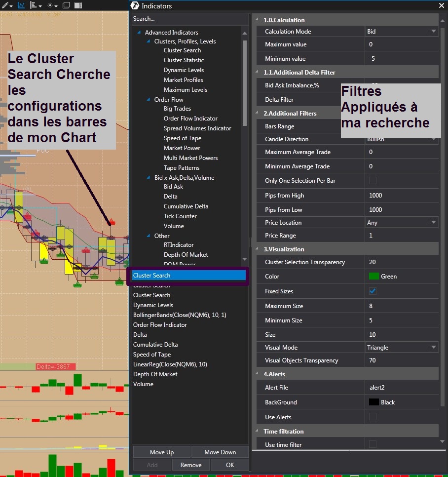This screenshot has height=477, width=448.
Task: Click the side panel layout toolbar icon
Action: tap(78, 5)
